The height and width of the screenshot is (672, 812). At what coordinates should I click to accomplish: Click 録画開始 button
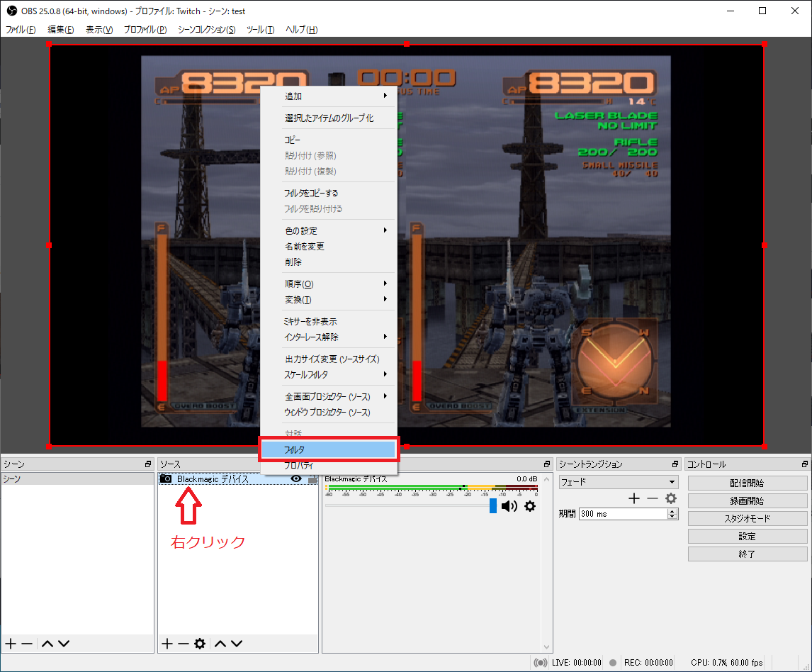[x=748, y=500]
